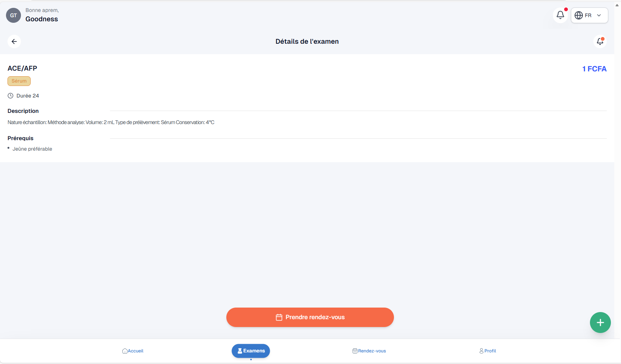Open notifications bell in top header
Image resolution: width=621 pixels, height=364 pixels.
click(x=560, y=15)
